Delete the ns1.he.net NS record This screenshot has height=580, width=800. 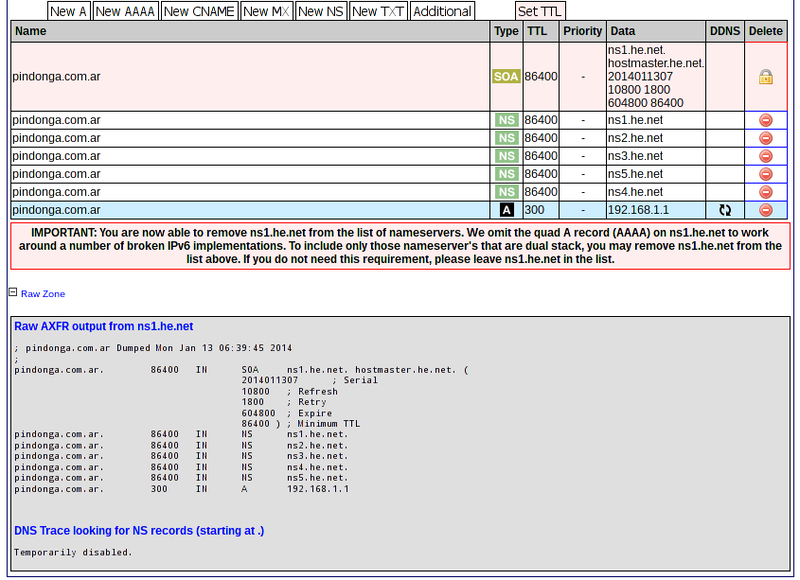(766, 120)
